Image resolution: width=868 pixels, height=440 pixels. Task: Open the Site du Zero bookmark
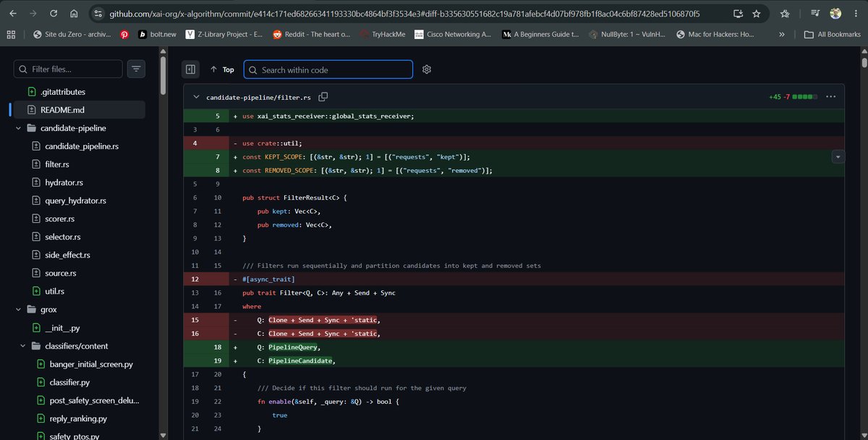74,34
